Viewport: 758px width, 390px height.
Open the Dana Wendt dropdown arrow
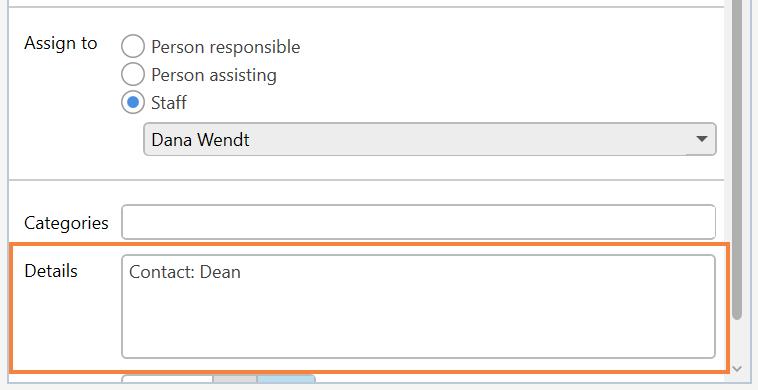701,139
